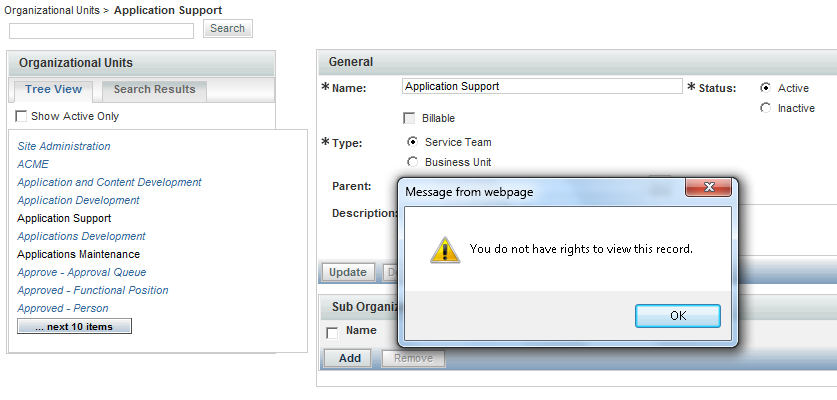Viewport: 837px width, 400px height.
Task: Choose Service Team type option
Action: (412, 142)
